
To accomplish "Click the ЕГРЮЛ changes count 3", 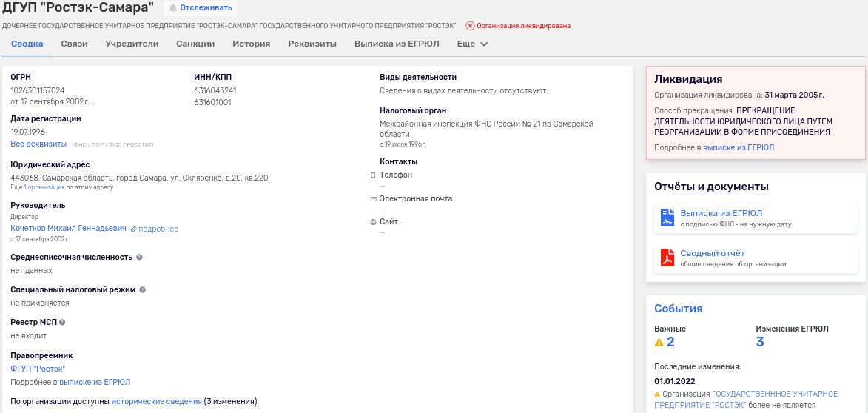I will 760,342.
